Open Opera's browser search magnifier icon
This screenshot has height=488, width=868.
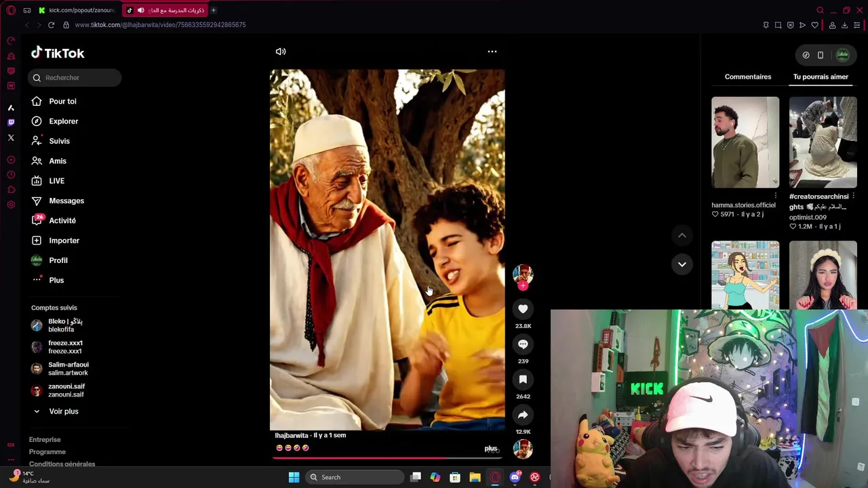[x=821, y=10]
